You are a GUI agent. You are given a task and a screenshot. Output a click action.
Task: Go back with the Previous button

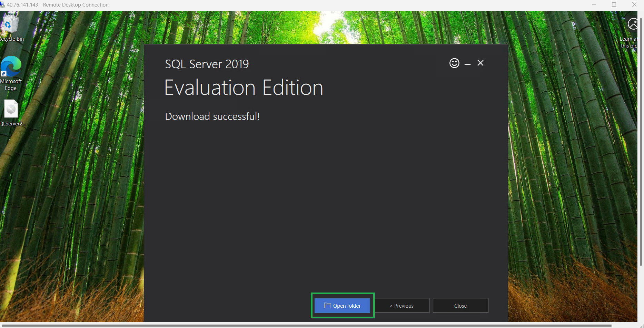402,306
